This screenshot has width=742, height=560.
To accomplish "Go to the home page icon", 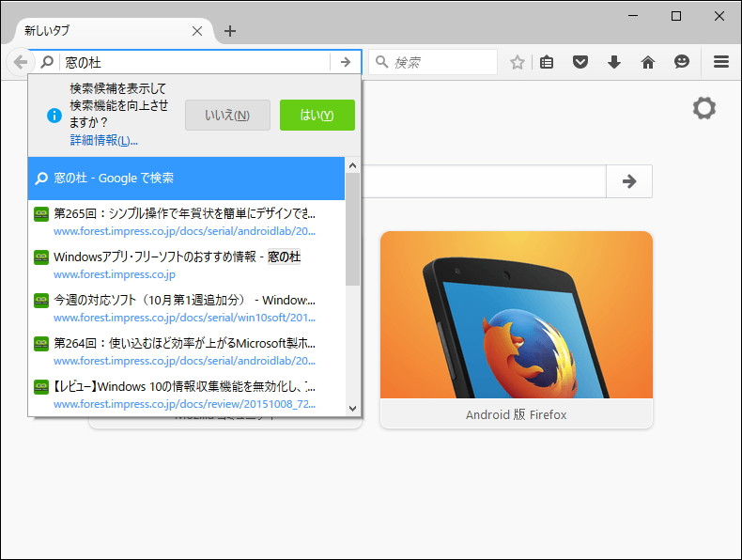I will [x=648, y=62].
